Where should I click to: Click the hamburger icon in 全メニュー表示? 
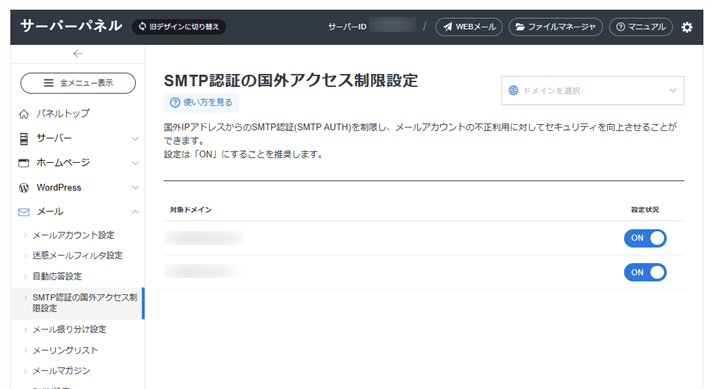pos(48,83)
